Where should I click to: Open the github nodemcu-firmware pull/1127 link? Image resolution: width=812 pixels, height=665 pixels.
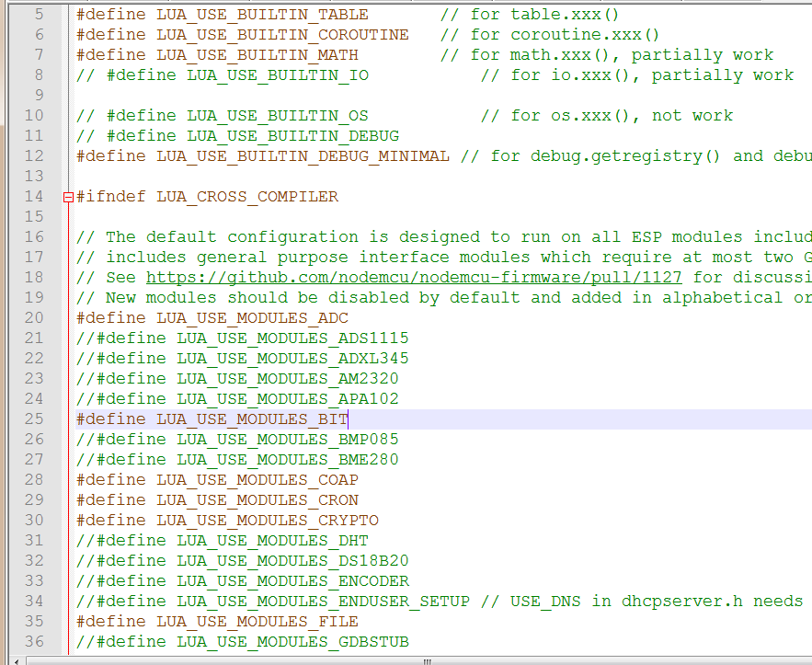pyautogui.click(x=414, y=278)
